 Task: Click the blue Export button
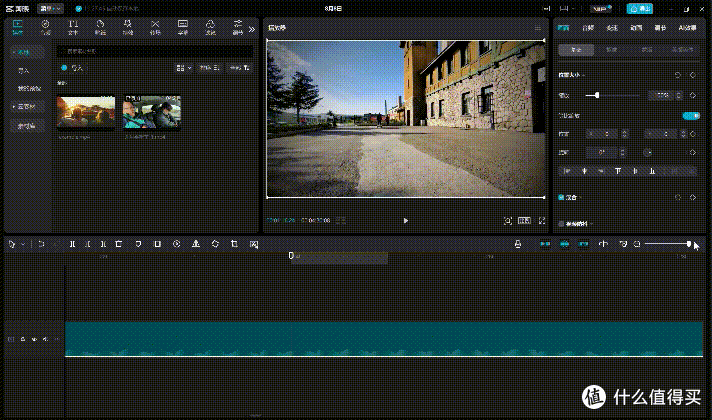click(x=639, y=9)
